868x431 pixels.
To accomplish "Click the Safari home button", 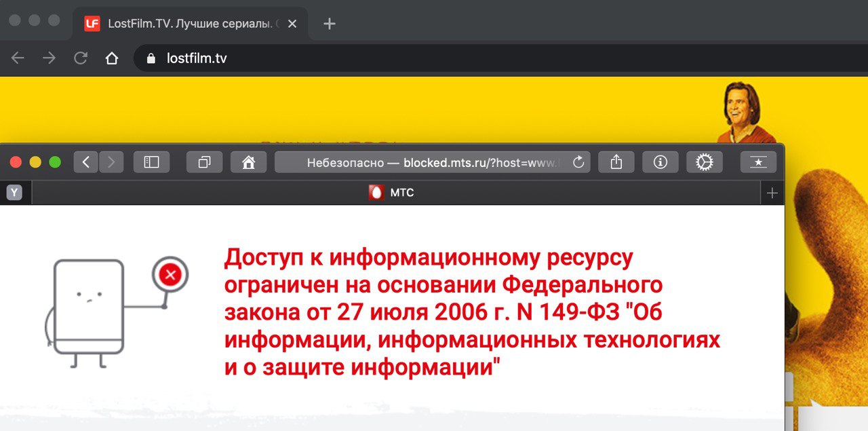I will pyautogui.click(x=248, y=162).
